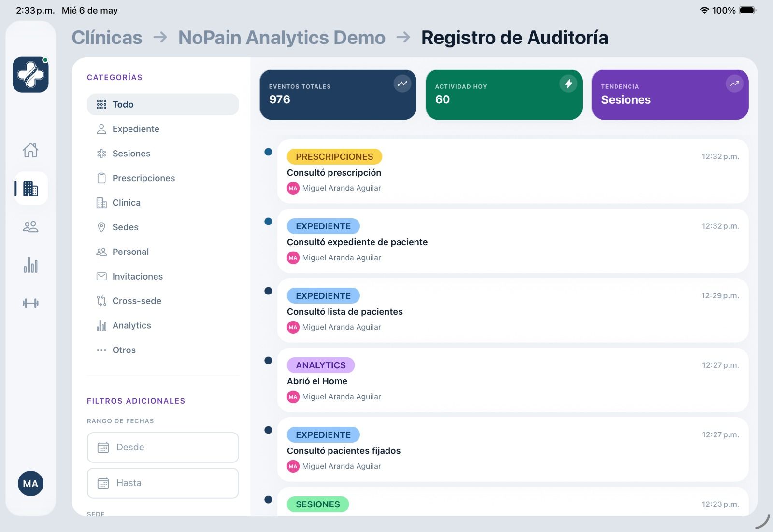This screenshot has height=532, width=773.
Task: Click MA avatar on Consultó prescripción event
Action: (x=293, y=188)
